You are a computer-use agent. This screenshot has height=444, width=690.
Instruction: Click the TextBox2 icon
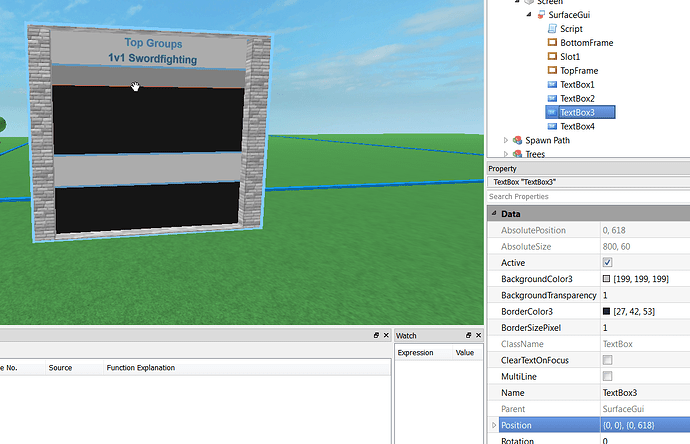coord(552,99)
